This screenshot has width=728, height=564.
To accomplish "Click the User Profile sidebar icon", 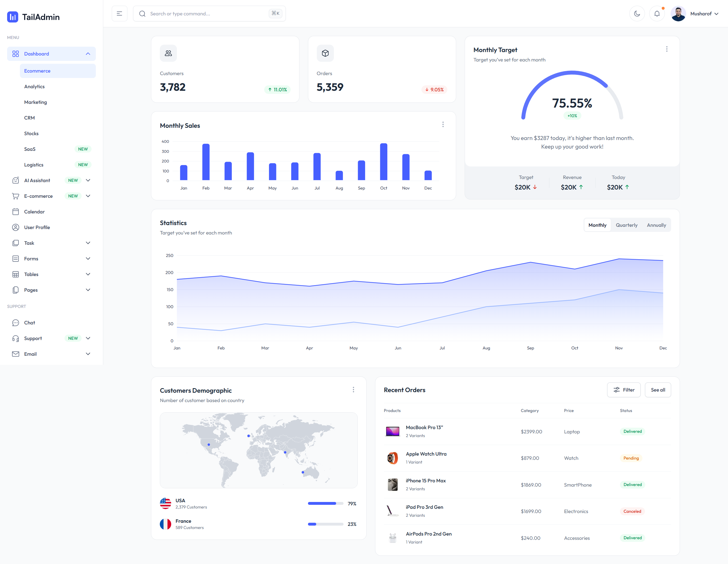I will click(16, 227).
